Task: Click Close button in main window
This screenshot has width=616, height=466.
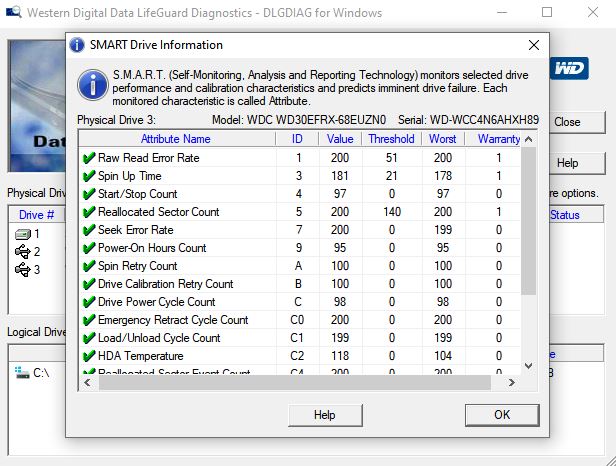Action: click(x=576, y=122)
